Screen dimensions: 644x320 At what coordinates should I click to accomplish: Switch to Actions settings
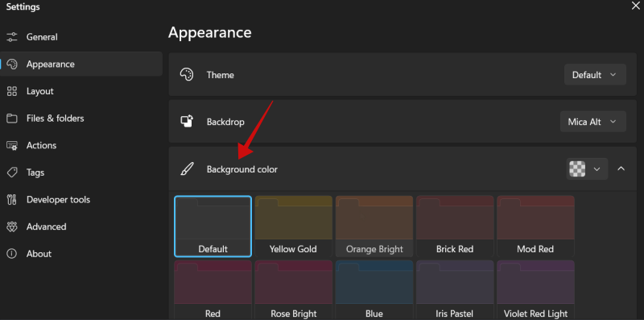click(x=81, y=146)
